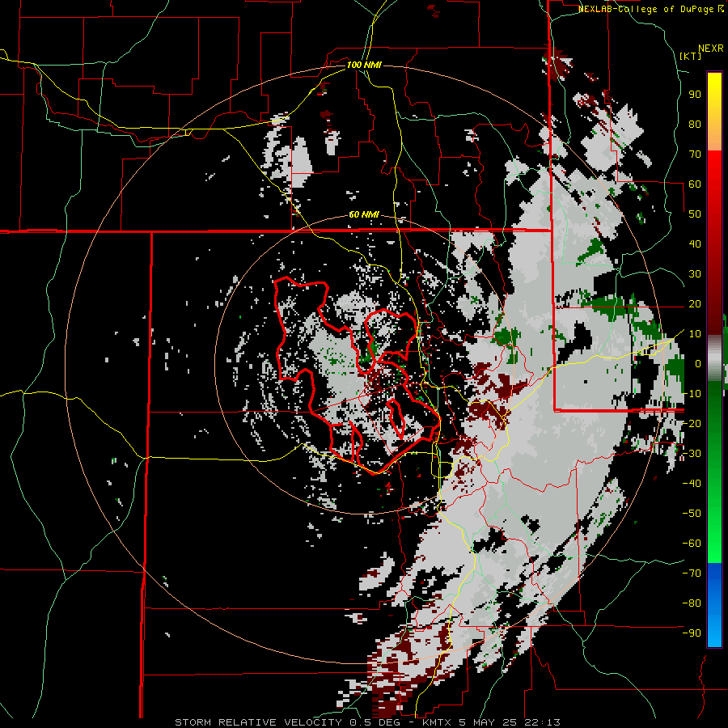Click the -80 value on velocity scale

click(x=692, y=603)
